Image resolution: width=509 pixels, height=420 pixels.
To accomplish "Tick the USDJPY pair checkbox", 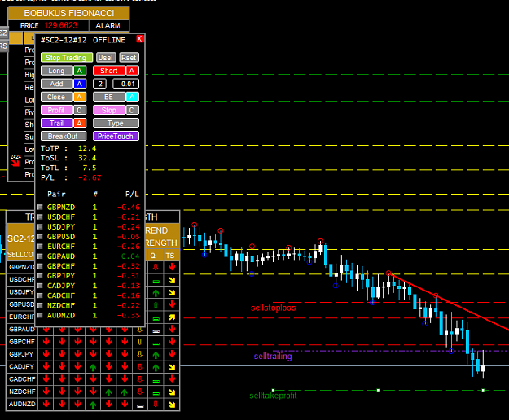I will [40, 226].
